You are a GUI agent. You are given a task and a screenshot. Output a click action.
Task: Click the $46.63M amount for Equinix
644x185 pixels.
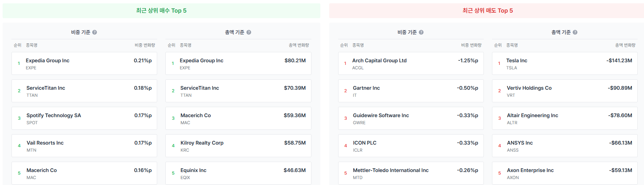(295, 170)
